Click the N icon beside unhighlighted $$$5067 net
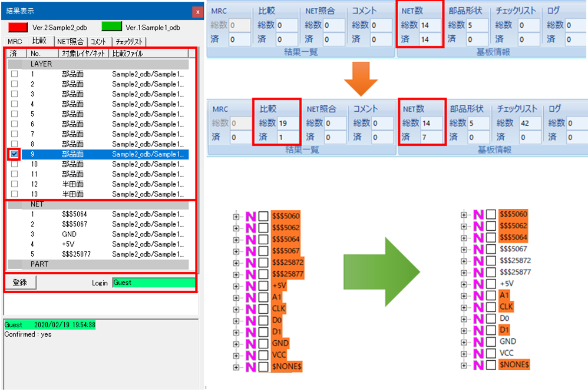 point(479,249)
